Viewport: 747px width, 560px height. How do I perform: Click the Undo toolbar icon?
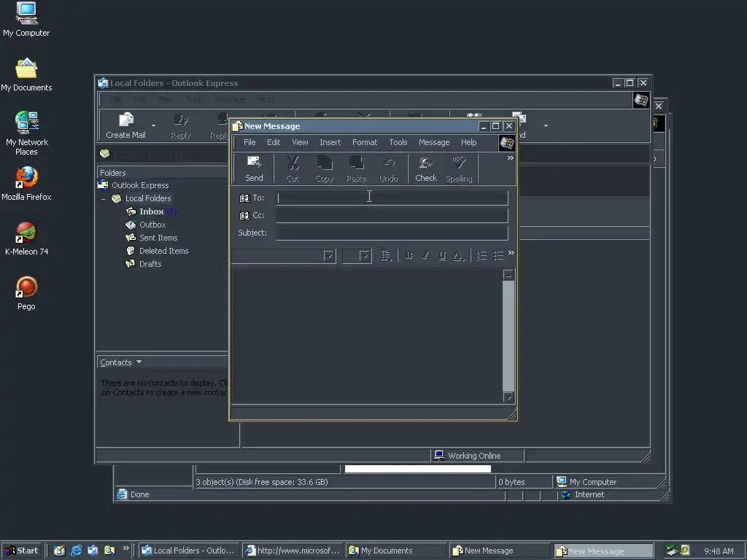[389, 163]
